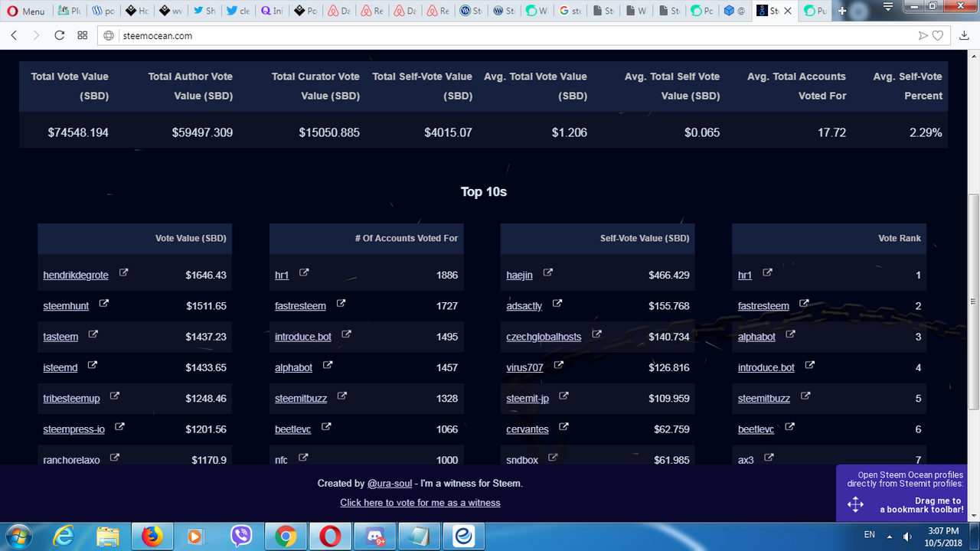This screenshot has width=980, height=551.
Task: Open external link icon next to hendrikdegrote
Action: click(123, 273)
